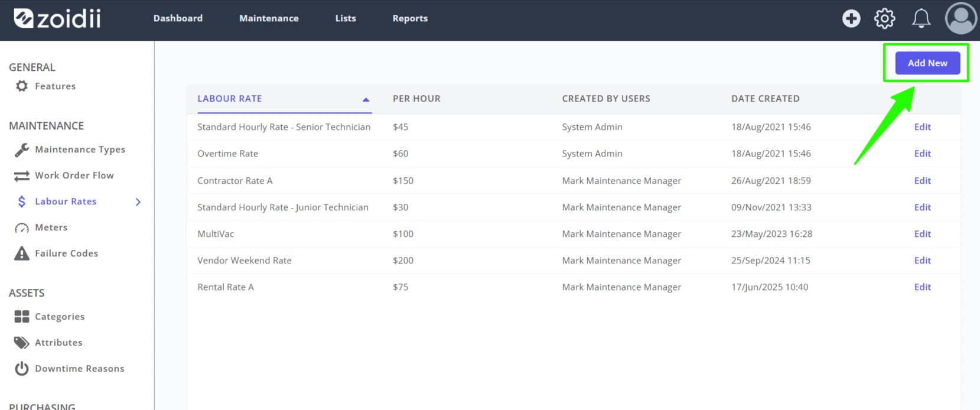
Task: Toggle sort arrow on Labour Rate column
Action: click(x=366, y=99)
